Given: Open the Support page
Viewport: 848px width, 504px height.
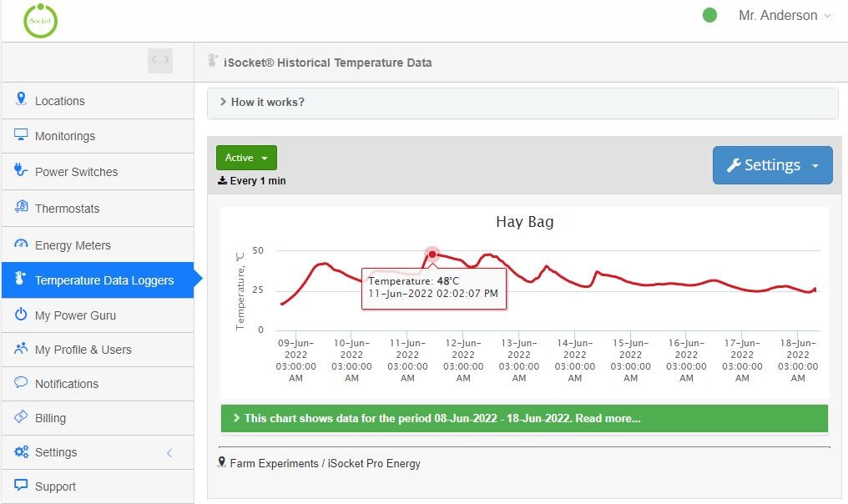Looking at the screenshot, I should pyautogui.click(x=98, y=486).
